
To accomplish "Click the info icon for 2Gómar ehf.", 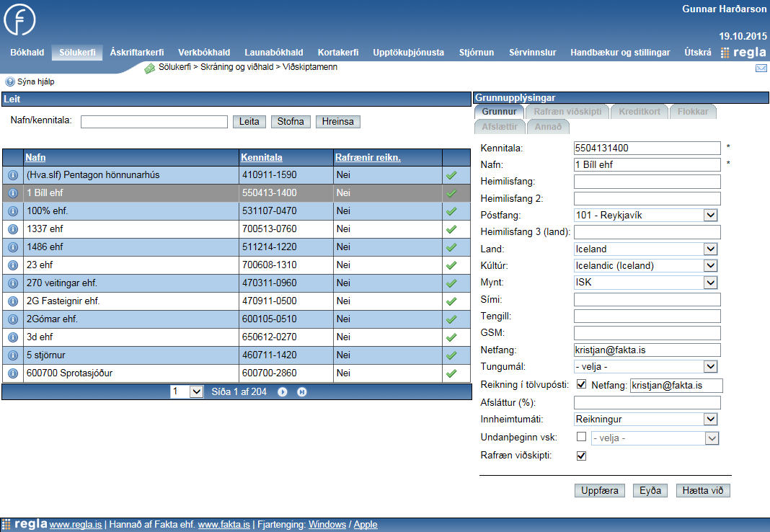I will [x=12, y=319].
